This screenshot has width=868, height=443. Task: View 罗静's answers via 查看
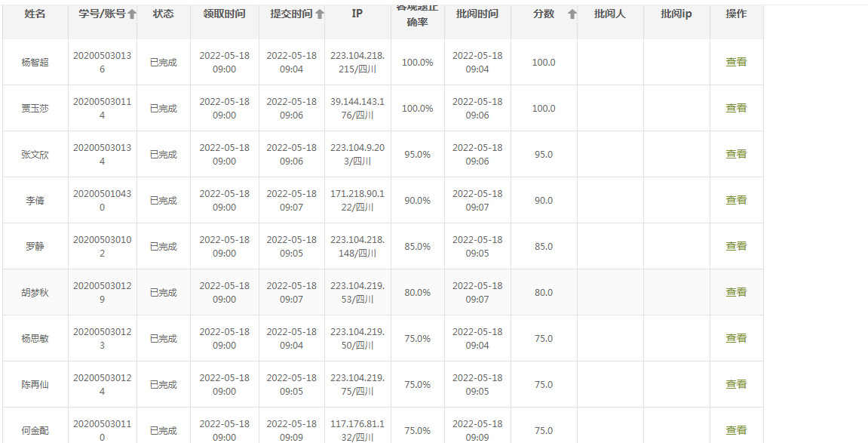(736, 246)
